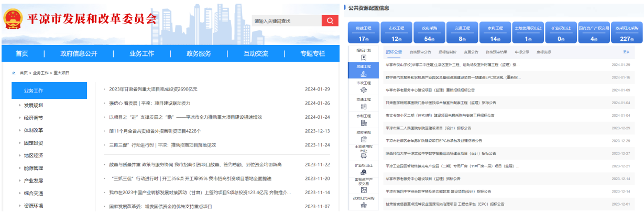Open 政府信息公开 navigation item
The height and width of the screenshot is (214, 644).
pyautogui.click(x=79, y=53)
